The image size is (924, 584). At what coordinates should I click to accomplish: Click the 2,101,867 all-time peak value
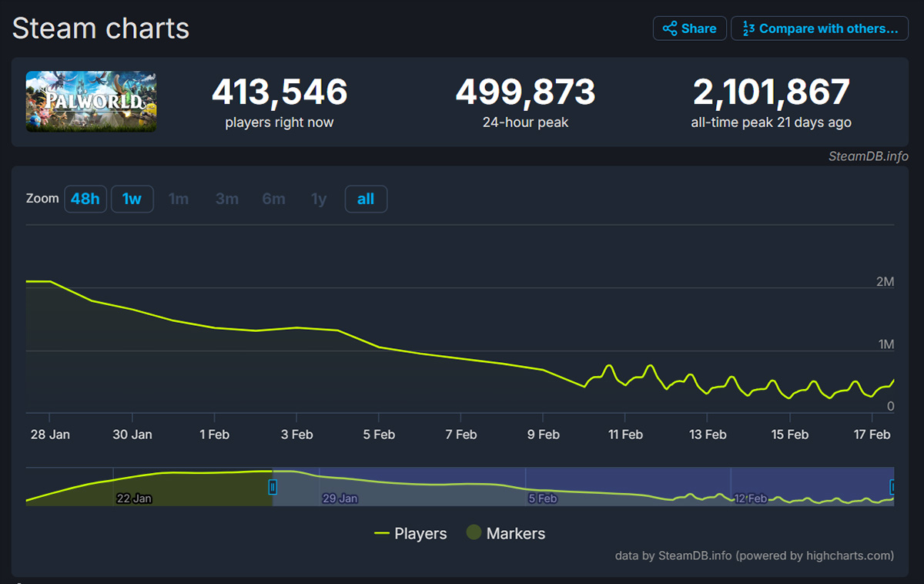click(x=772, y=92)
